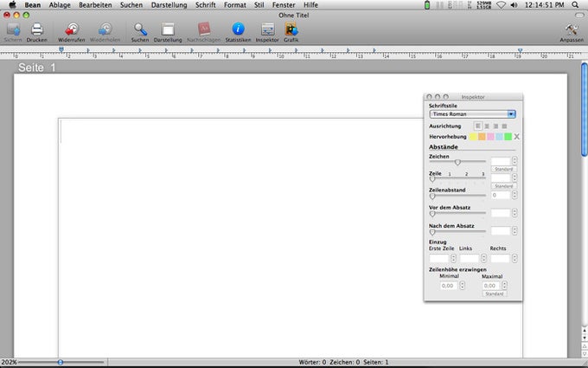Open the Format menu
The height and width of the screenshot is (368, 588).
pos(234,5)
